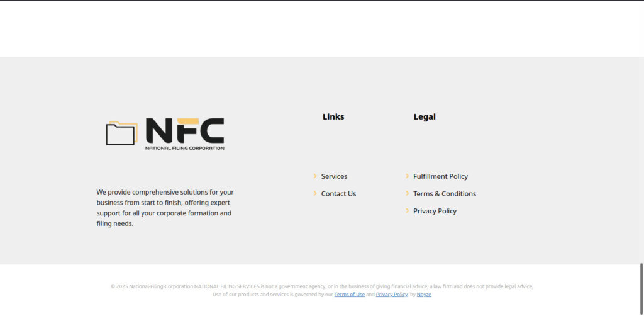This screenshot has width=644, height=316.
Task: Click the chevron beside Privacy Policy in Legal
Action: pos(407,210)
